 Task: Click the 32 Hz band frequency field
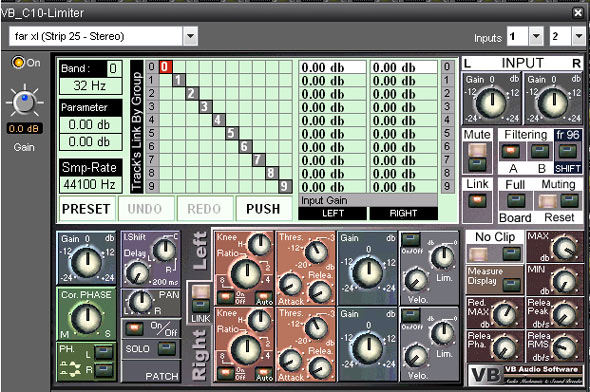coord(90,86)
